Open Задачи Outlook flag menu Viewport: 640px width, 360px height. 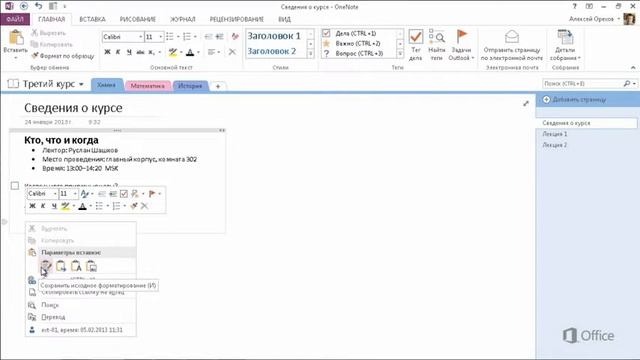pyautogui.click(x=461, y=44)
